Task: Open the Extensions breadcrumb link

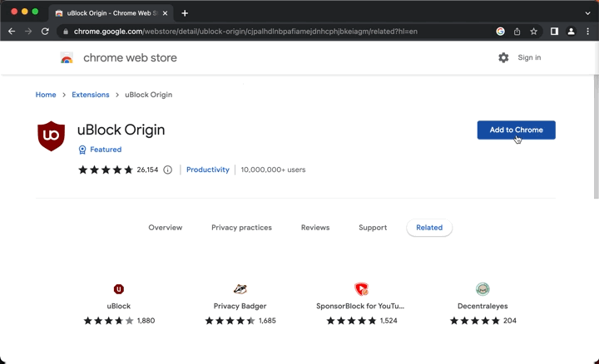Action: point(91,95)
